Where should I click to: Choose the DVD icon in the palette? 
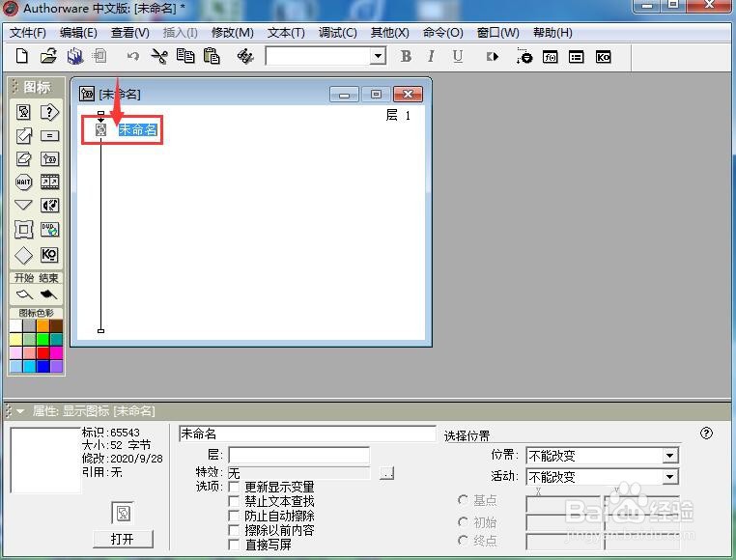pos(49,230)
